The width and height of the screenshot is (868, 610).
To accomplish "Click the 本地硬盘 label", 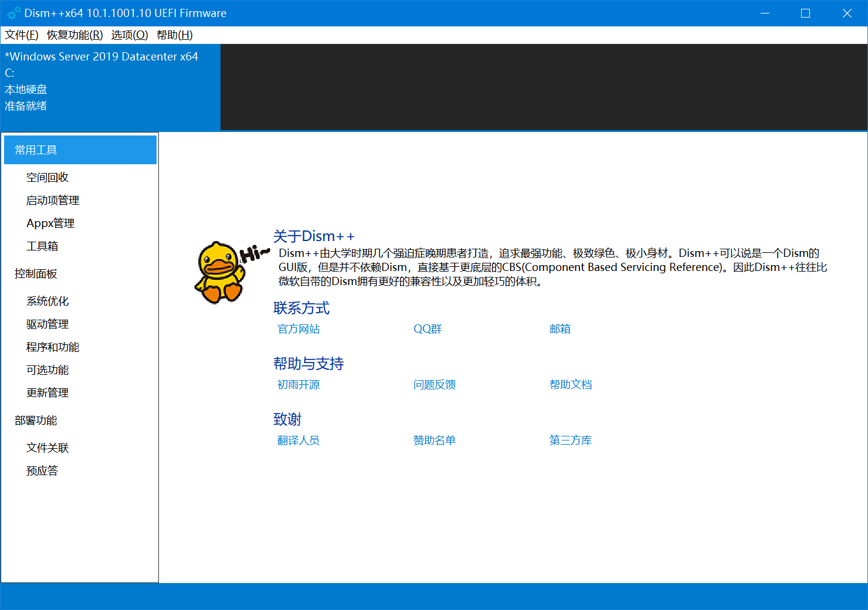I will coord(26,89).
